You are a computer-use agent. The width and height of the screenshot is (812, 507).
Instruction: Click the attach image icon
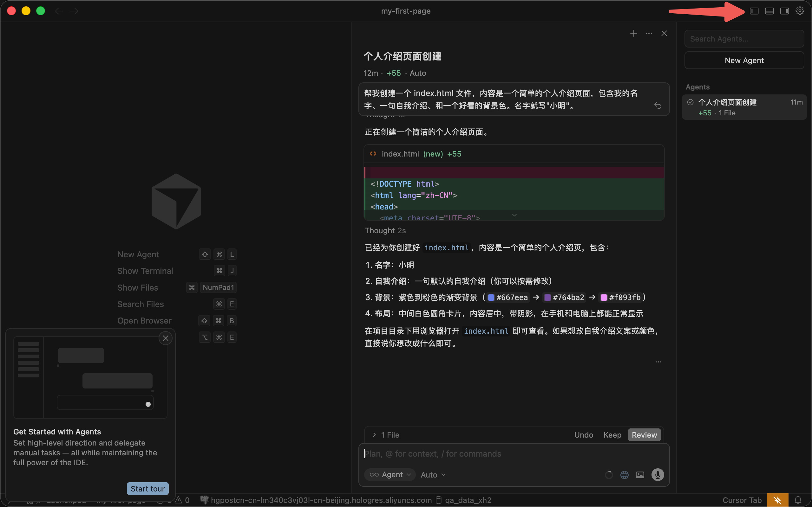tap(640, 475)
